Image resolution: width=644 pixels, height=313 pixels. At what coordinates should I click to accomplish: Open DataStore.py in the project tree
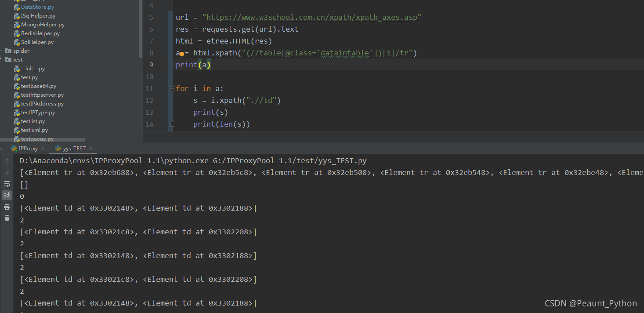37,7
